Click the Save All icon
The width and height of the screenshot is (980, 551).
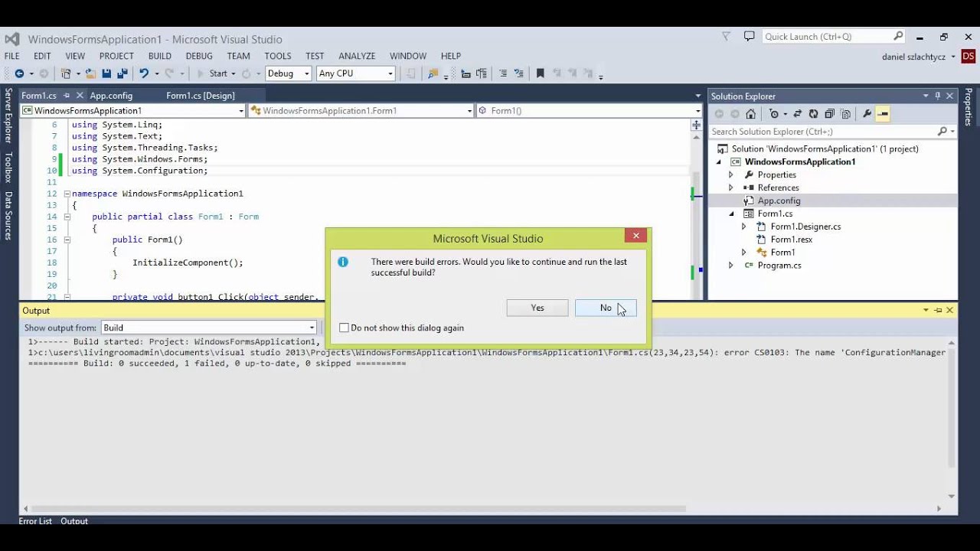(x=122, y=73)
